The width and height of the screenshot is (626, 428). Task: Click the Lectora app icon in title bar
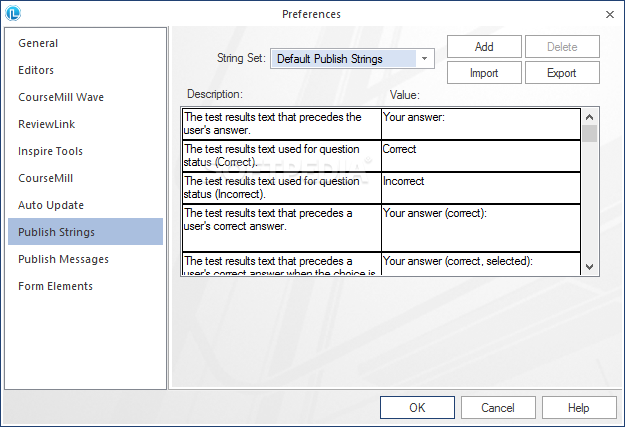point(13,14)
